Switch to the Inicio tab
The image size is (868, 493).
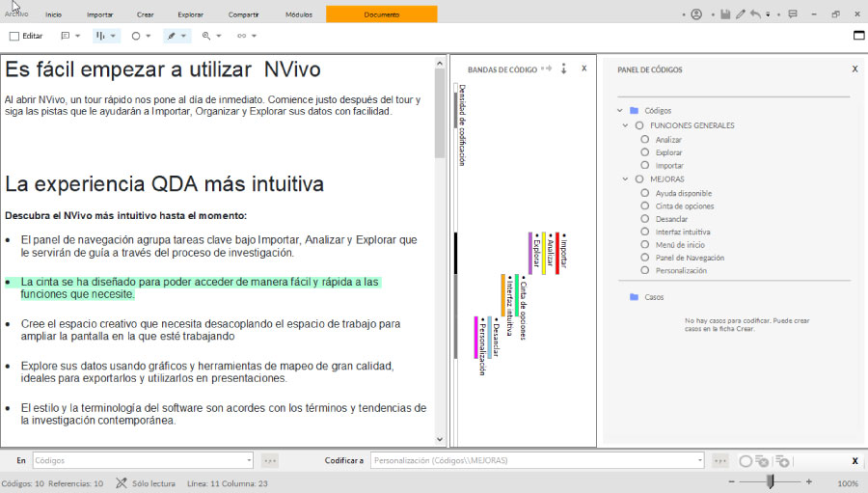[x=54, y=15]
